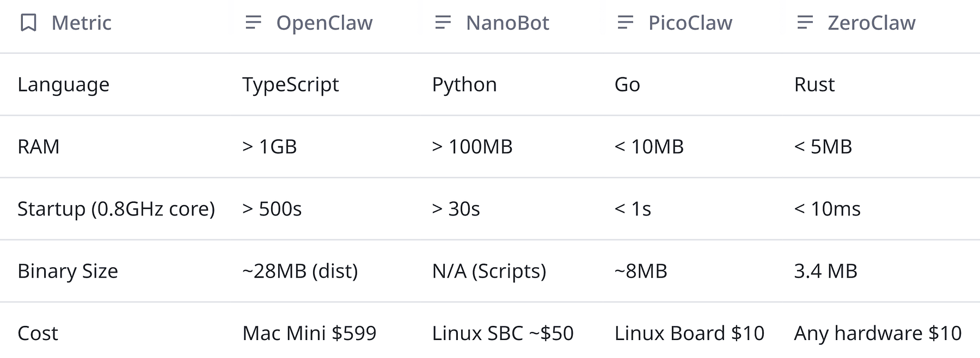Edit the TypeScript cell under OpenClaw
Screen dimensions: 980x358
290,85
